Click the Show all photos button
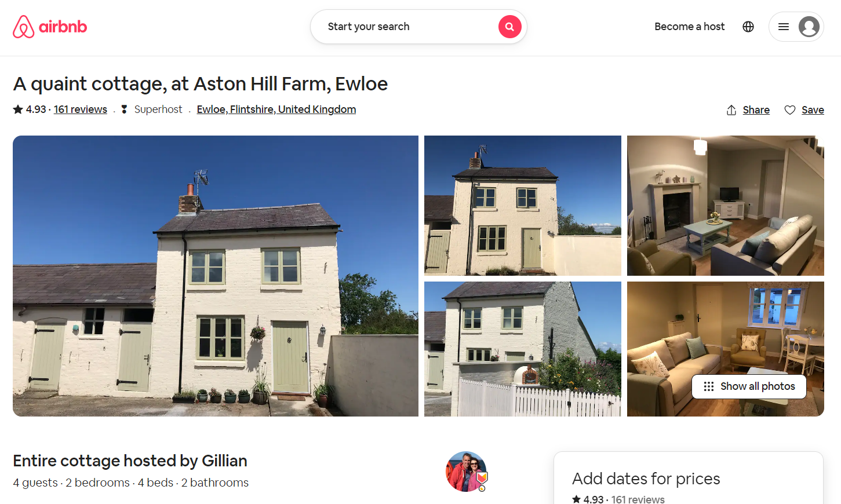 (749, 386)
